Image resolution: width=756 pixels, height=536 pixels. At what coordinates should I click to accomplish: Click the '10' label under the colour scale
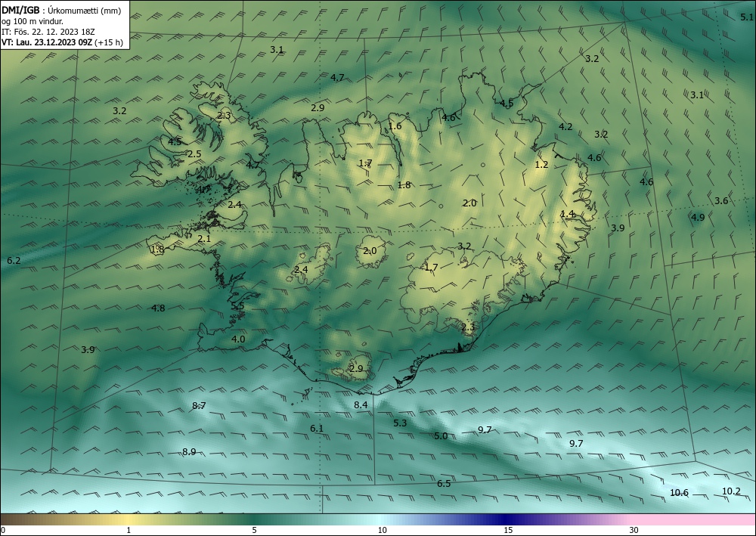pos(383,531)
